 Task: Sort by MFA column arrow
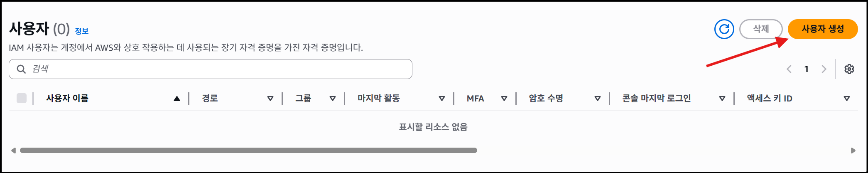click(x=504, y=99)
